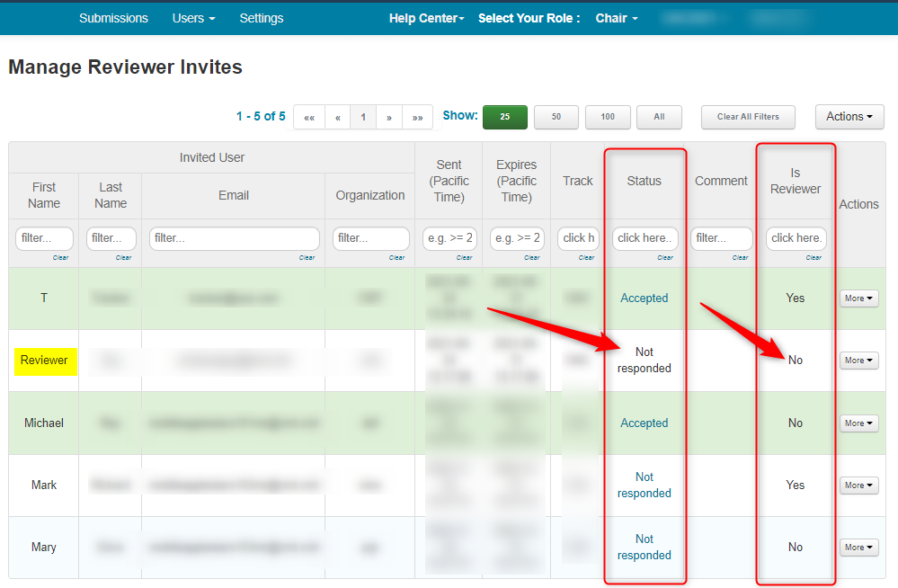This screenshot has width=898, height=588.
Task: Clear the Status filter
Action: [665, 258]
